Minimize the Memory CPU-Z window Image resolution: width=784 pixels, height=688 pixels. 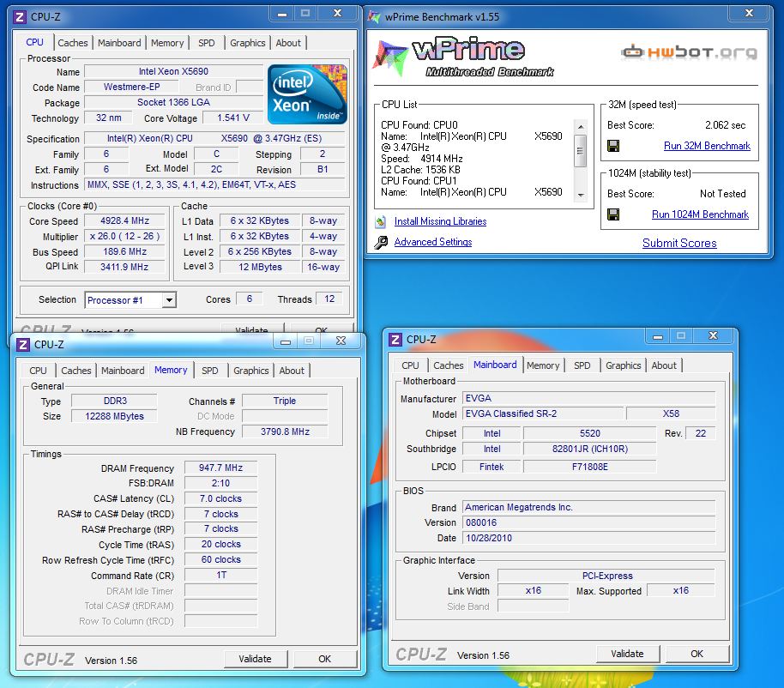286,341
